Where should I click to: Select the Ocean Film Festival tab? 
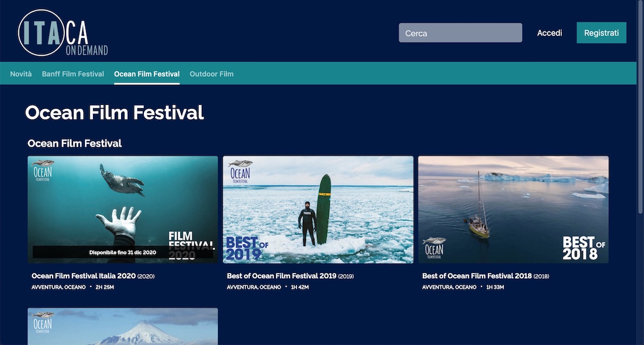(x=147, y=74)
